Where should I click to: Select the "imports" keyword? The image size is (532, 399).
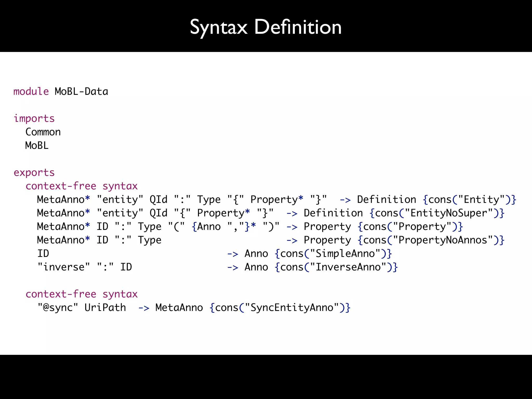click(x=34, y=119)
